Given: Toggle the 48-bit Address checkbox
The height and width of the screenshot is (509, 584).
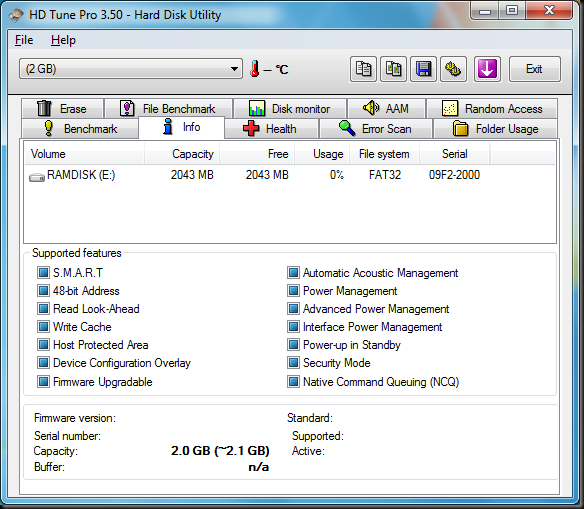Looking at the screenshot, I should (x=43, y=290).
